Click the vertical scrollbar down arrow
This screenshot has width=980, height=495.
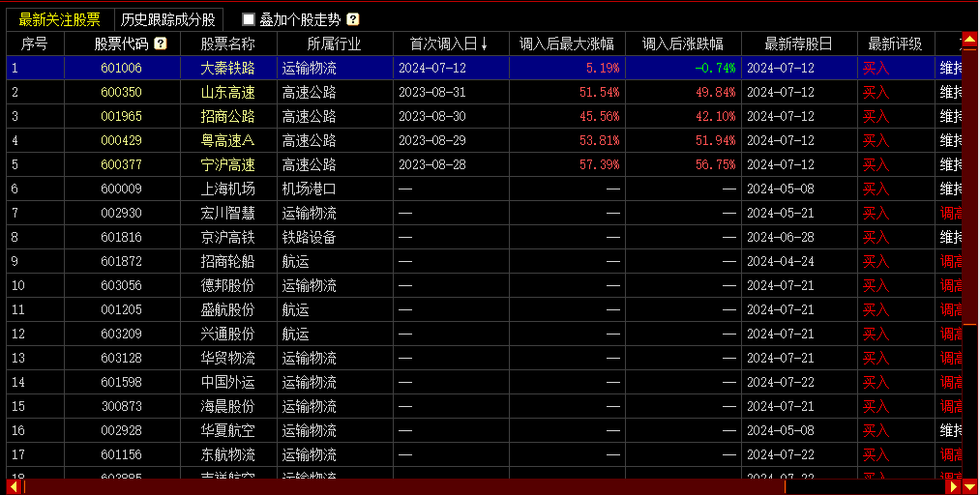pos(970,472)
